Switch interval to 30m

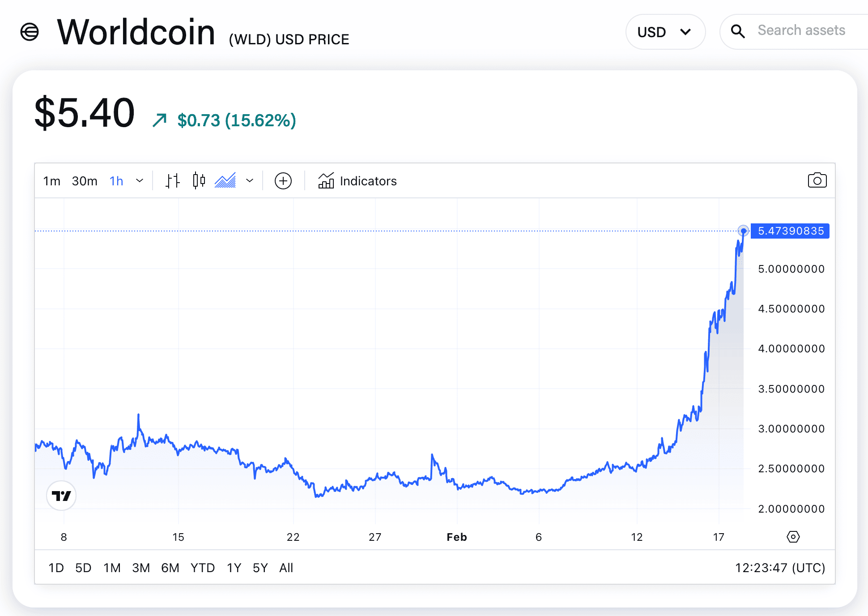[85, 181]
